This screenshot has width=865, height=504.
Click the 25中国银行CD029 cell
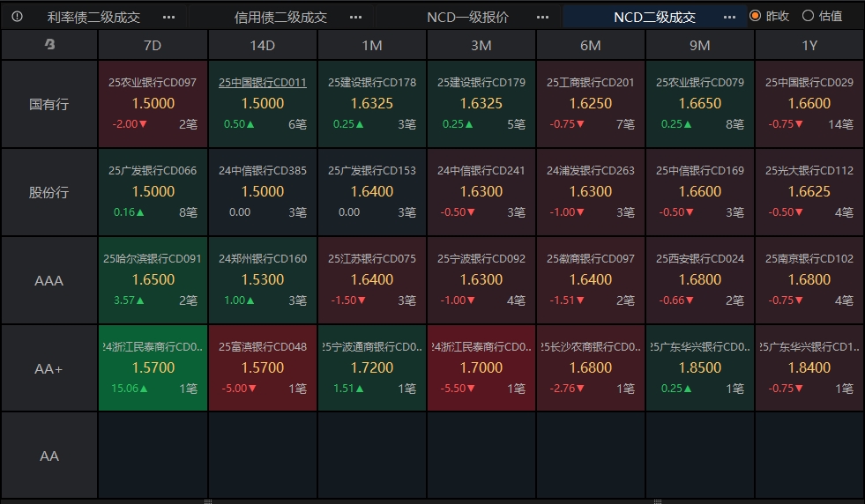pyautogui.click(x=809, y=104)
